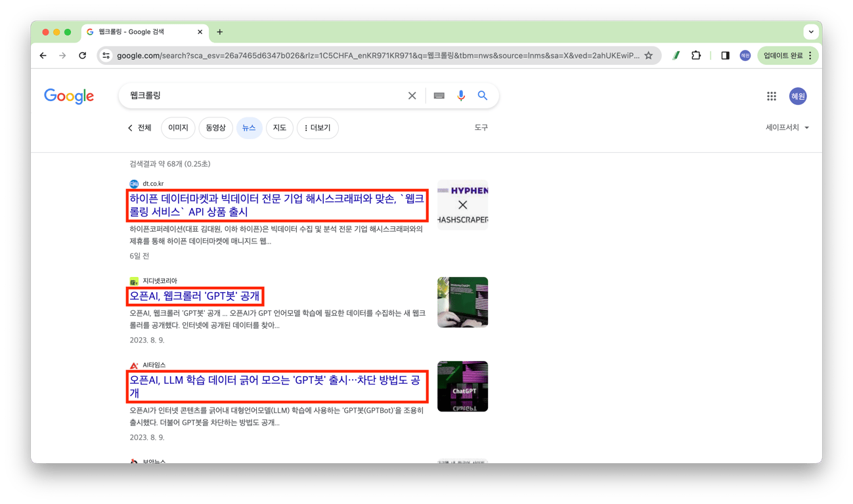Screen dimensions: 853x504
Task: Open the browser side panel
Action: tap(725, 56)
